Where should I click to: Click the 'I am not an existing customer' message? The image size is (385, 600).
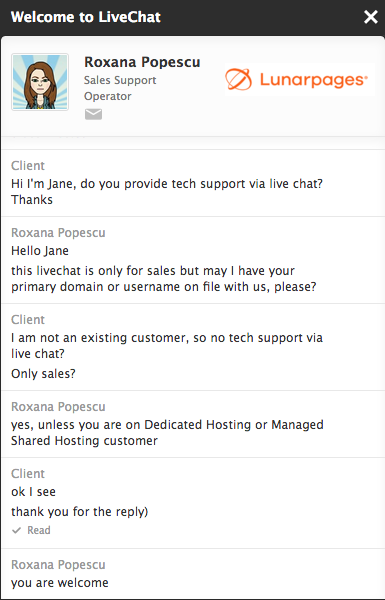click(x=167, y=346)
